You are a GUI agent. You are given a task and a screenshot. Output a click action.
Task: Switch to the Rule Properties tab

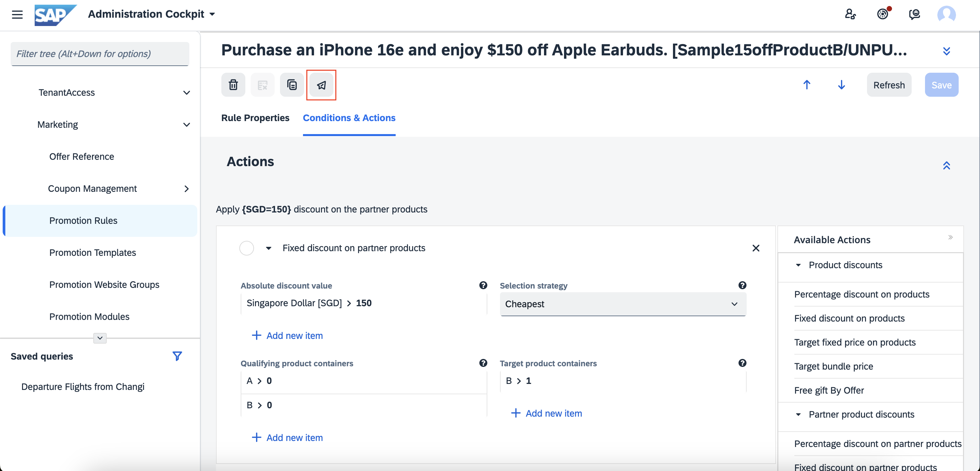255,118
